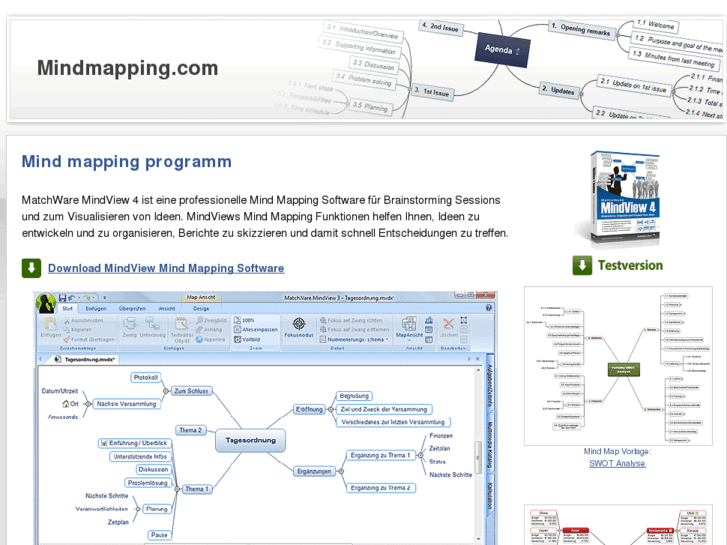This screenshot has width=727, height=545.
Task: Click the Save floppy disk icon in MindView
Action: [x=62, y=297]
